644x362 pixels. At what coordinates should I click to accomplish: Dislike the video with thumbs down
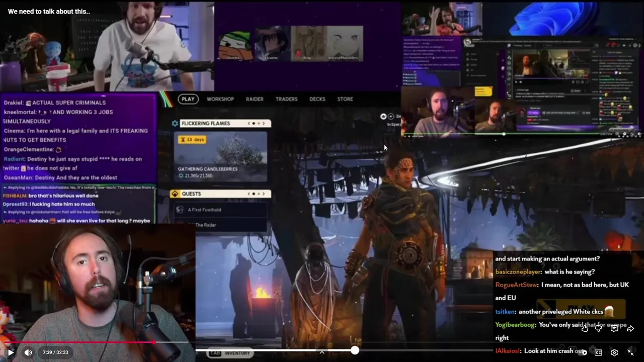pos(599,328)
